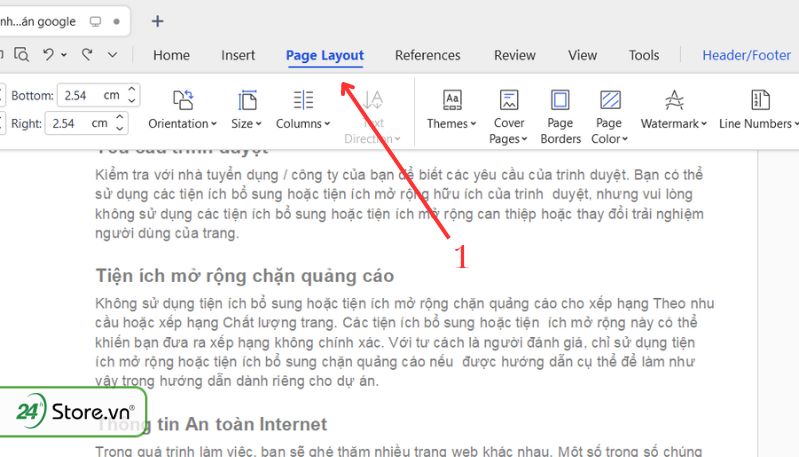The image size is (799, 457).
Task: Open Page Borders settings
Action: point(561,117)
